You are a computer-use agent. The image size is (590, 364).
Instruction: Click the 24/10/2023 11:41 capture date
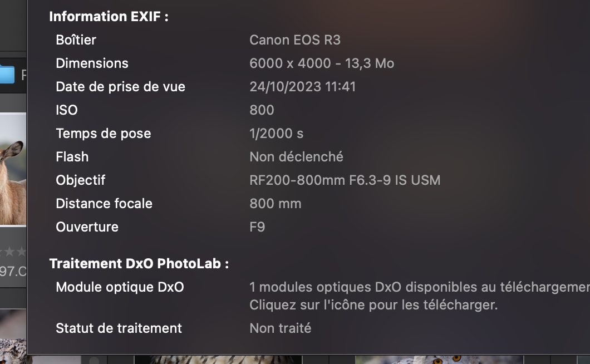[x=302, y=87]
